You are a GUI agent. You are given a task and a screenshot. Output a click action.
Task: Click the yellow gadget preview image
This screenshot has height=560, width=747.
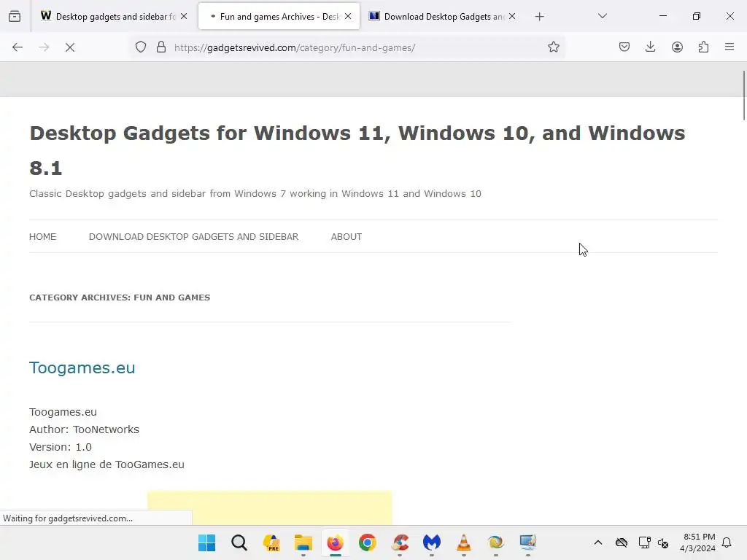click(x=270, y=507)
